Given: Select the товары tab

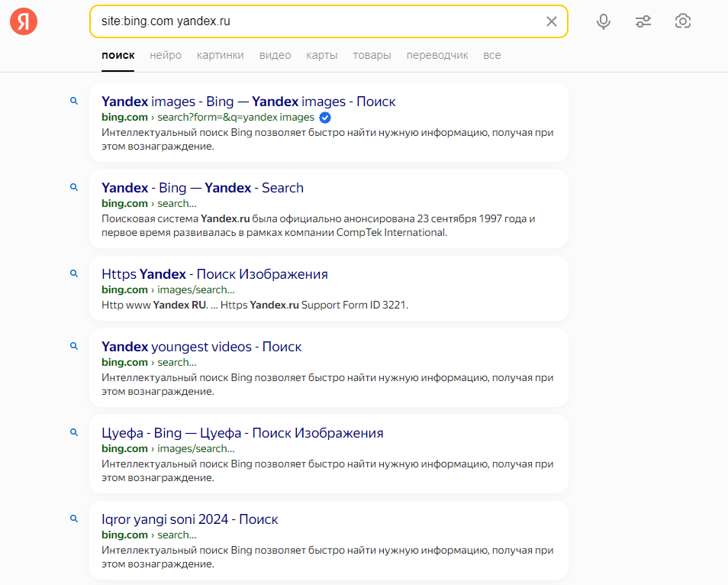Looking at the screenshot, I should click(x=372, y=55).
